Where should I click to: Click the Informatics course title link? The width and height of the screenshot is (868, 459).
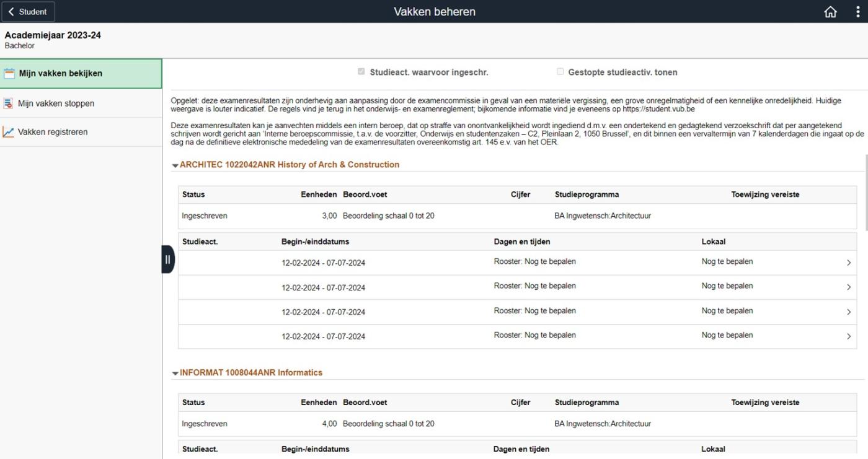click(x=251, y=373)
